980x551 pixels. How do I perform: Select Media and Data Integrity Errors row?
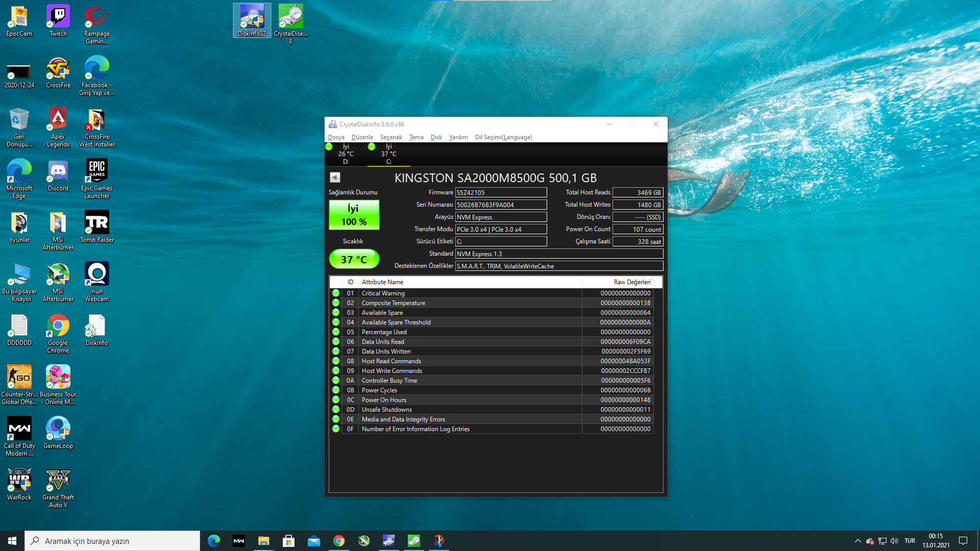[x=492, y=419]
